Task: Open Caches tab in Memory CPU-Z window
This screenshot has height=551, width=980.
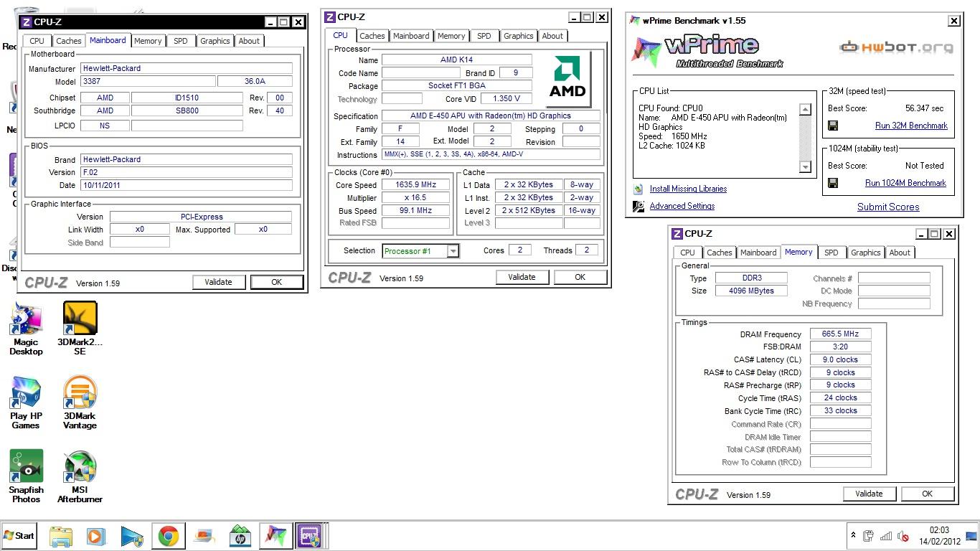Action: tap(719, 253)
